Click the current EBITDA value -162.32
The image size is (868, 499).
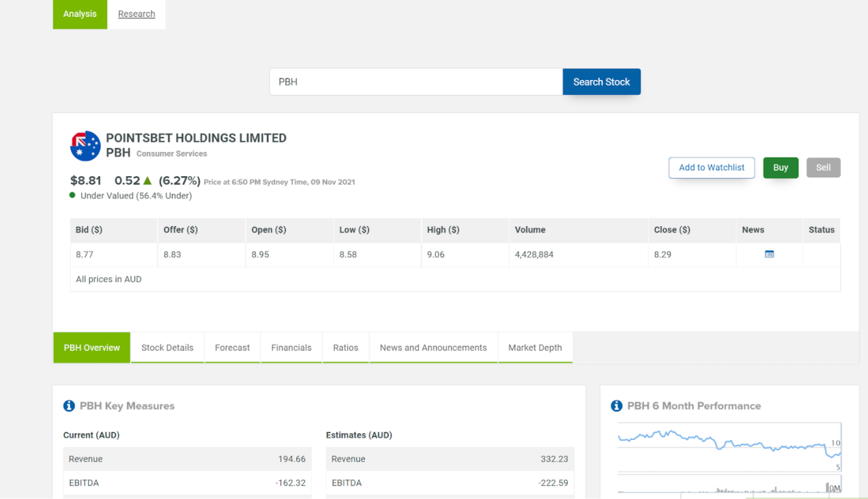pos(290,483)
